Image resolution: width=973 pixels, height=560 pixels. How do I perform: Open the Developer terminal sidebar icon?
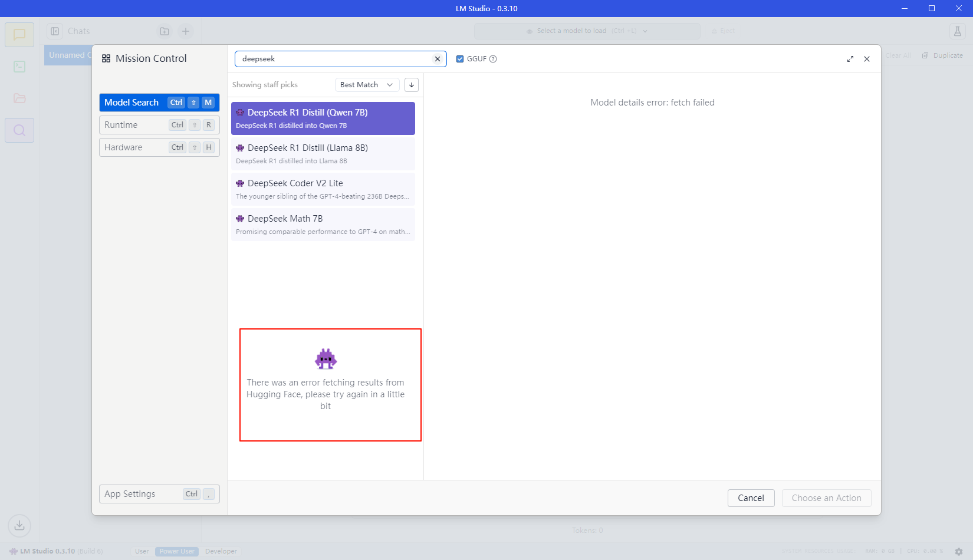coord(19,67)
